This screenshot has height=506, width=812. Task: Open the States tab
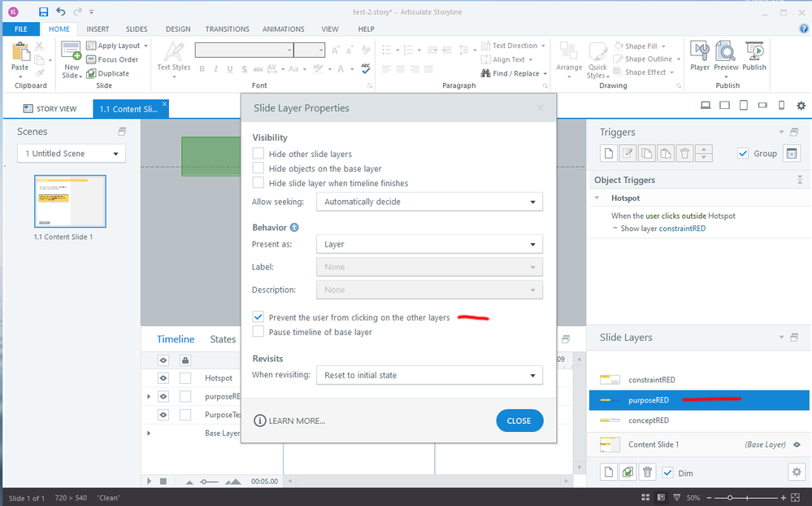point(223,339)
